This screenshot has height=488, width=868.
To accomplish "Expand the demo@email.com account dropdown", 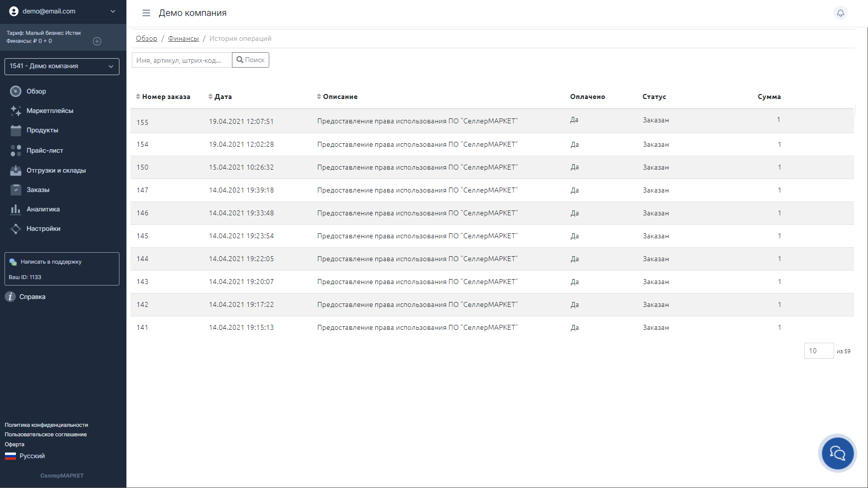I will coord(112,11).
